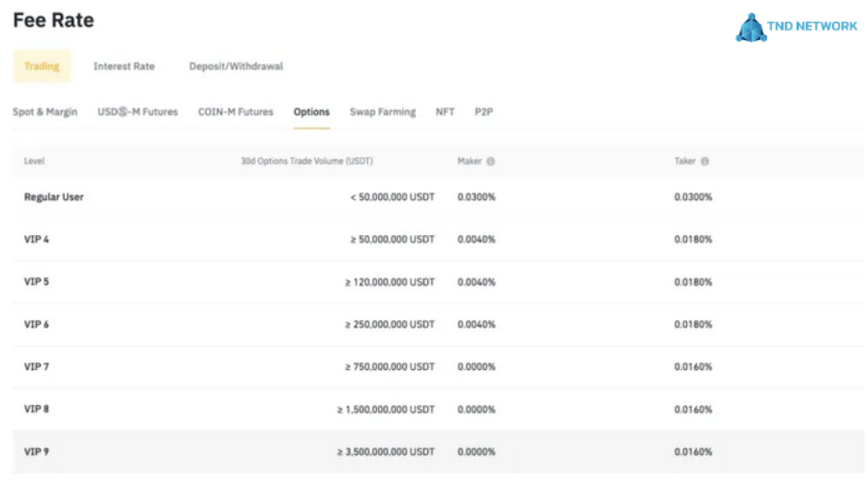The image size is (868, 481).
Task: Click 30d Options Trade Volume header
Action: (x=307, y=162)
